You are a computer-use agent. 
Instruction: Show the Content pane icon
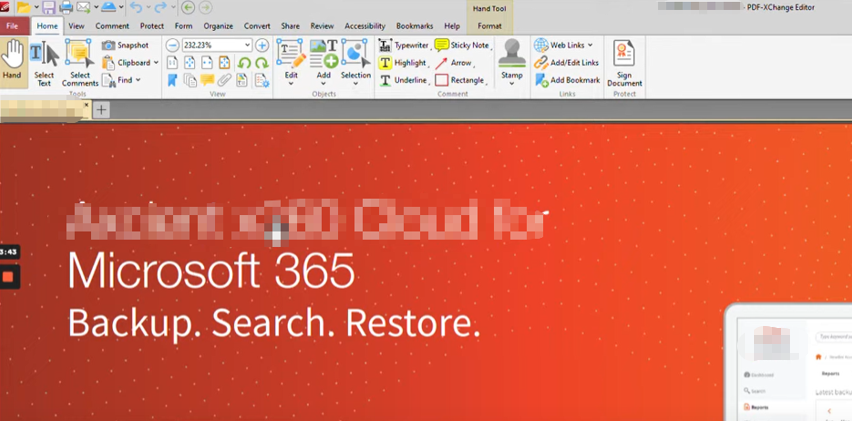tap(242, 80)
